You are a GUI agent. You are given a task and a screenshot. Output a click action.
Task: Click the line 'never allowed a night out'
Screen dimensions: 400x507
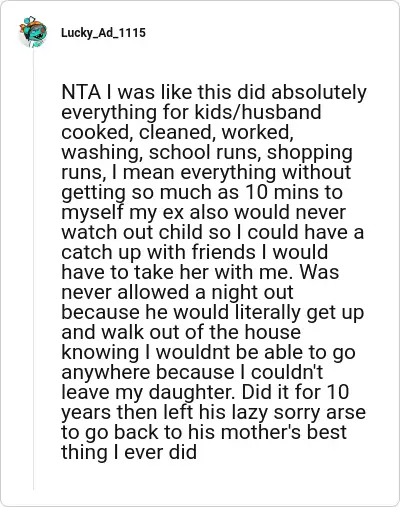(177, 292)
